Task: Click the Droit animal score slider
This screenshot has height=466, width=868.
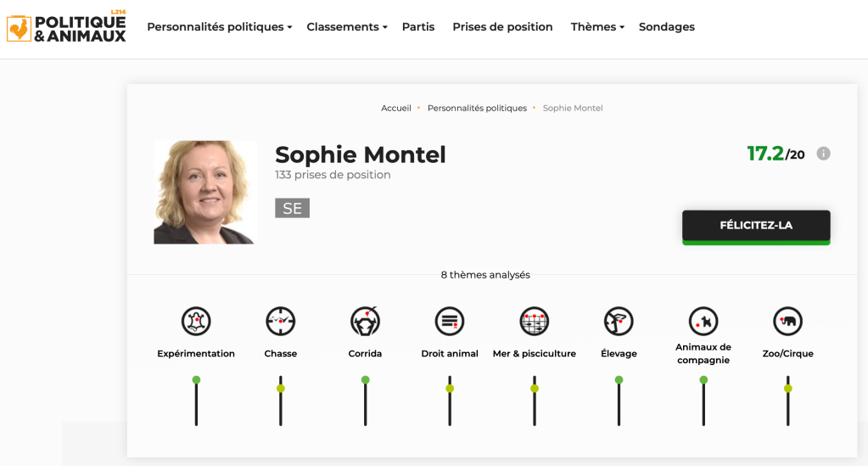Action: [x=450, y=401]
